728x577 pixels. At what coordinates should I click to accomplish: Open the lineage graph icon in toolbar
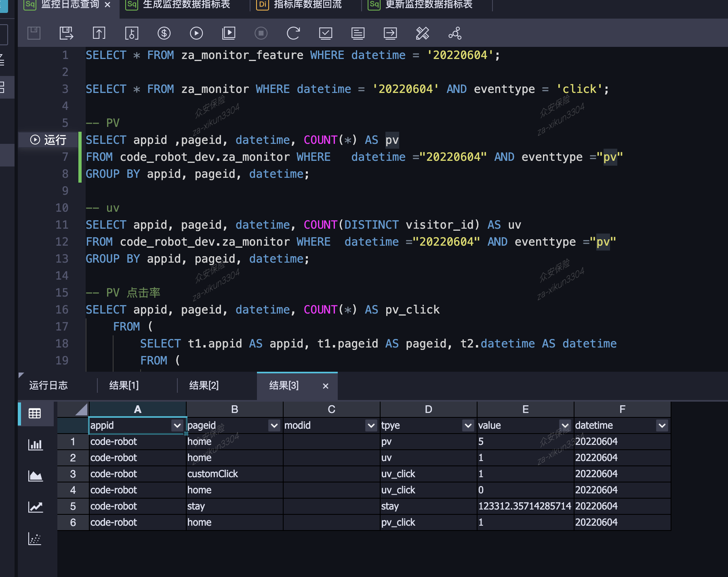[x=455, y=33]
